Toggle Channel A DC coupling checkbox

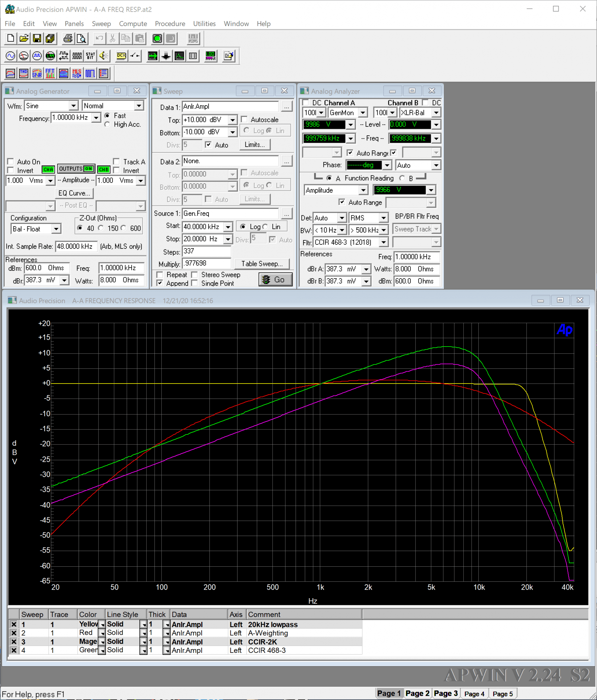pyautogui.click(x=306, y=103)
